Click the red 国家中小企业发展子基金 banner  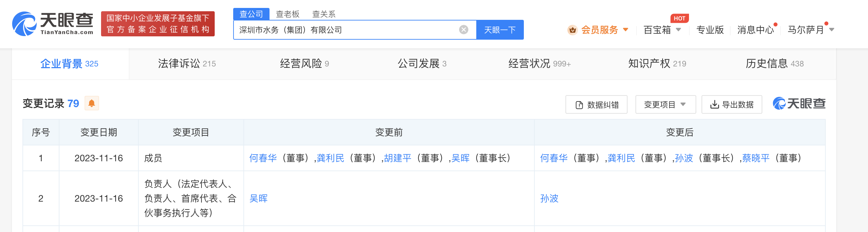click(158, 23)
